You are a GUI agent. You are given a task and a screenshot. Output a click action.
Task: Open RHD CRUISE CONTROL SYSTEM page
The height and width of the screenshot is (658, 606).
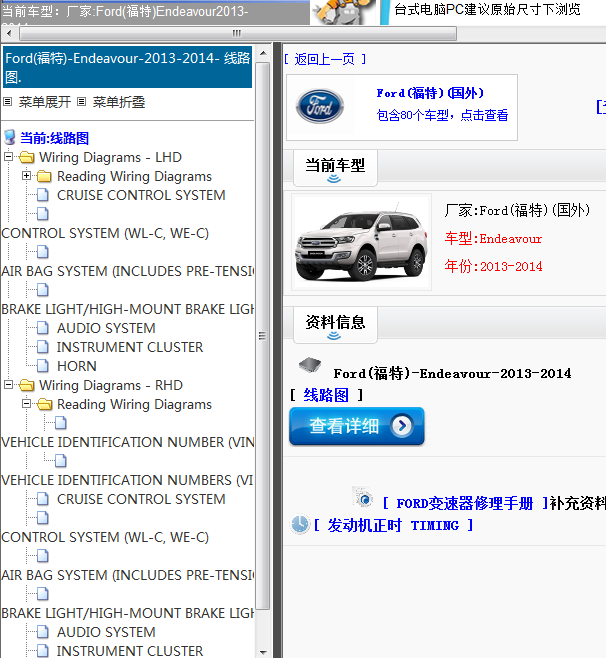(x=141, y=499)
